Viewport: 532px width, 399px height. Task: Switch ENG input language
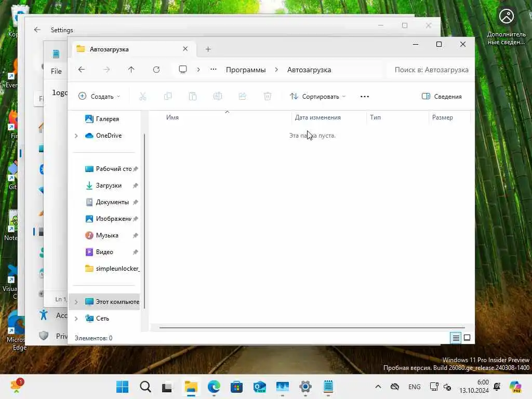click(x=414, y=387)
